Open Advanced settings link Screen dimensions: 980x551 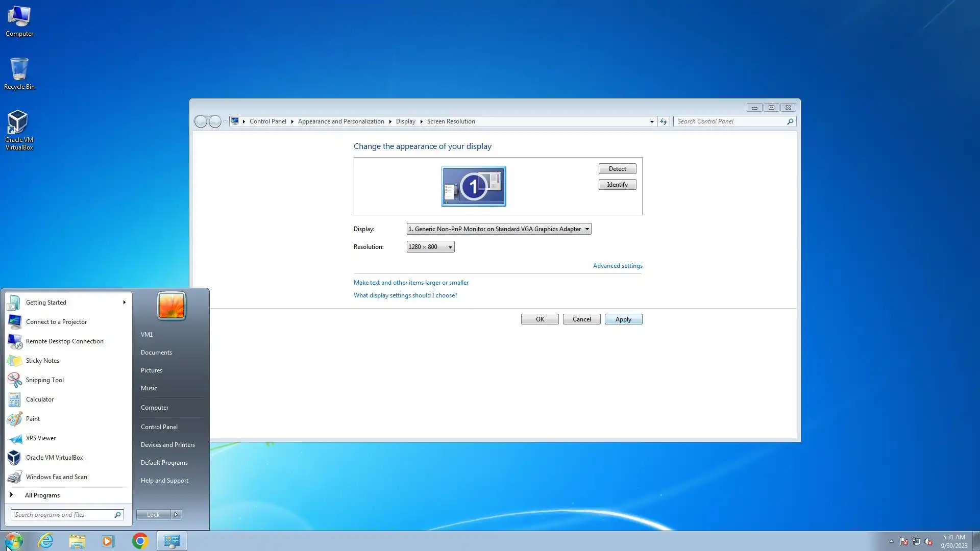click(x=617, y=266)
